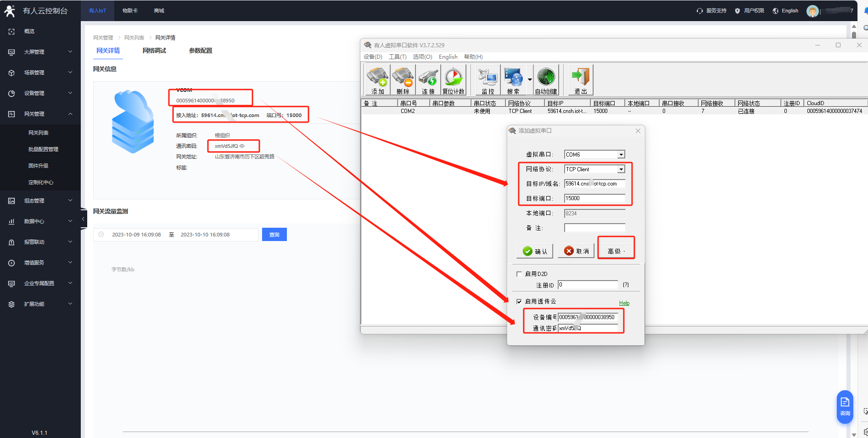The image size is (868, 438).
Task: Click the 自动创建 (Auto create) icon
Action: 546,80
